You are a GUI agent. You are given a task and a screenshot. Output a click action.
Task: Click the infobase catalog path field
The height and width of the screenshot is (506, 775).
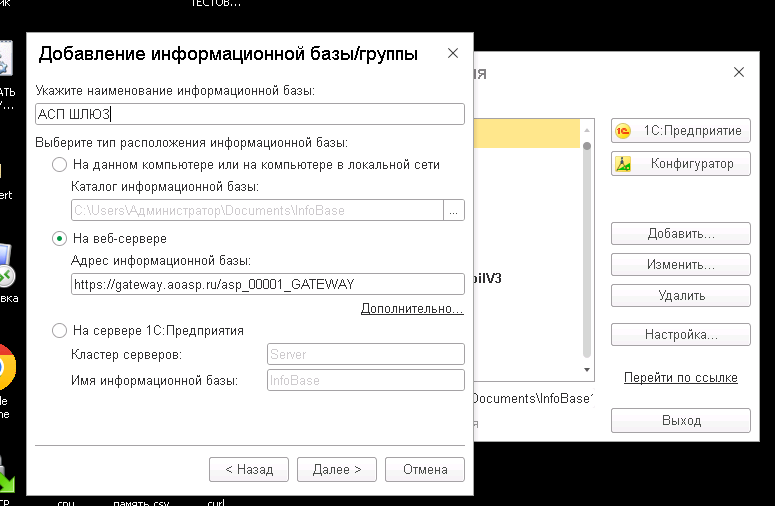(x=257, y=211)
